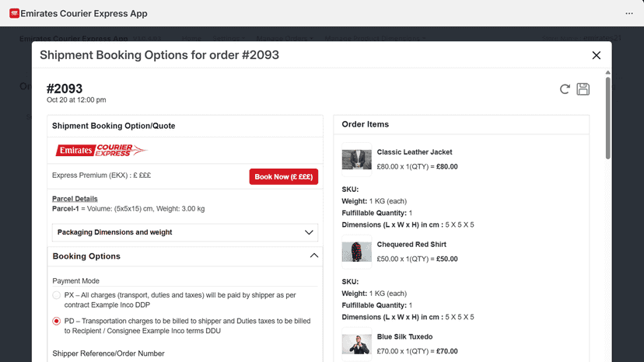This screenshot has width=644, height=362.
Task: Click Blue Silk Tuxedo thumbnail
Action: 356,344
